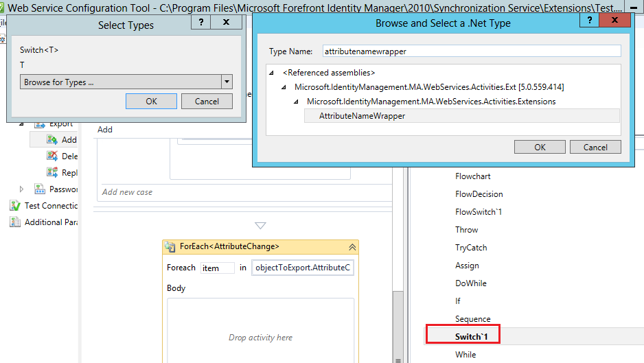644x363 pixels.
Task: Select the Activities.Ext [5.0.559.414] assembly
Action: pyautogui.click(x=429, y=87)
